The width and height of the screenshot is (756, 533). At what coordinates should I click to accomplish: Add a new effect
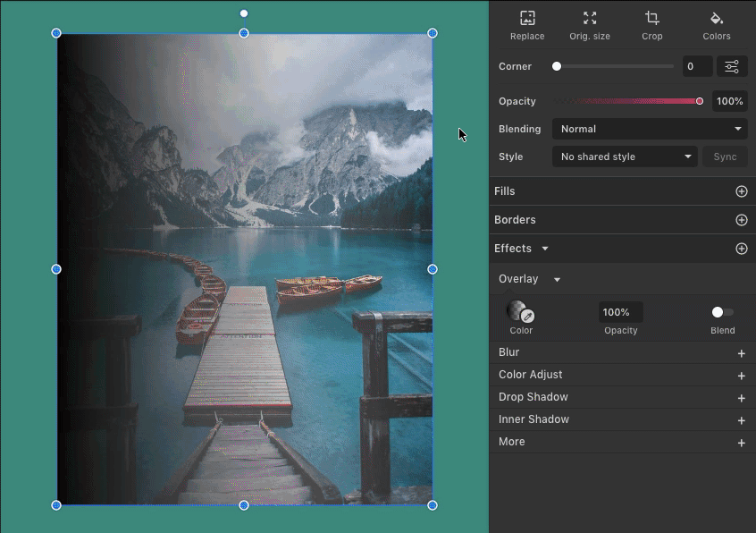(741, 249)
